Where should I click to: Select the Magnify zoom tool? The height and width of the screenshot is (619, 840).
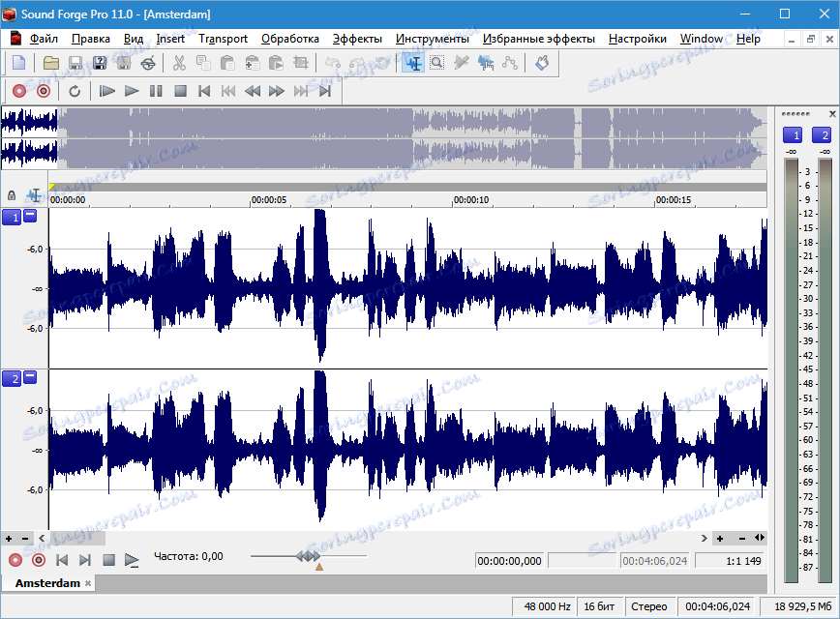coord(436,63)
